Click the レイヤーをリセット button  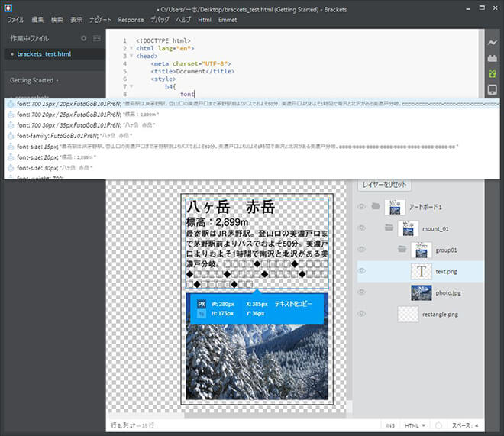tap(384, 185)
